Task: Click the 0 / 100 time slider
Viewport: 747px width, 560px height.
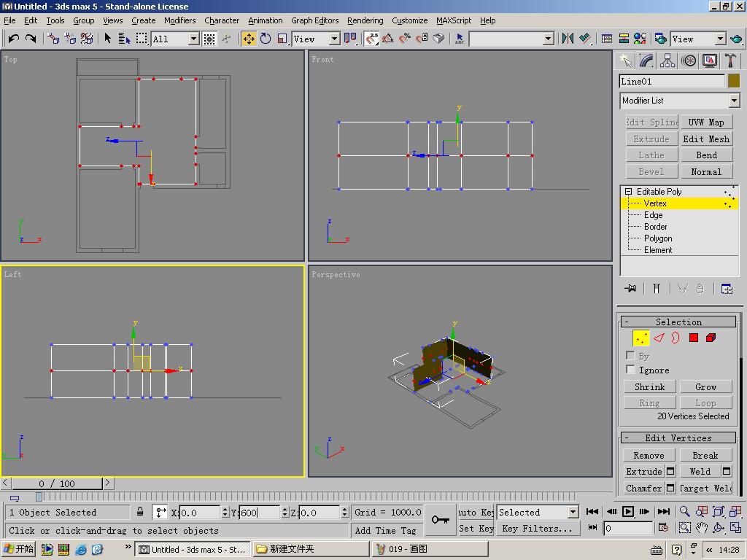Action: (x=57, y=483)
